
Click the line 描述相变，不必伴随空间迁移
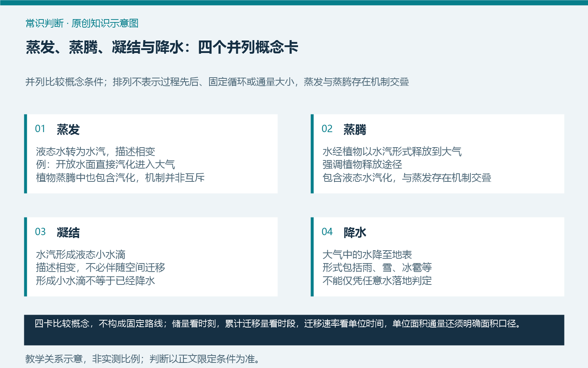[100, 268]
